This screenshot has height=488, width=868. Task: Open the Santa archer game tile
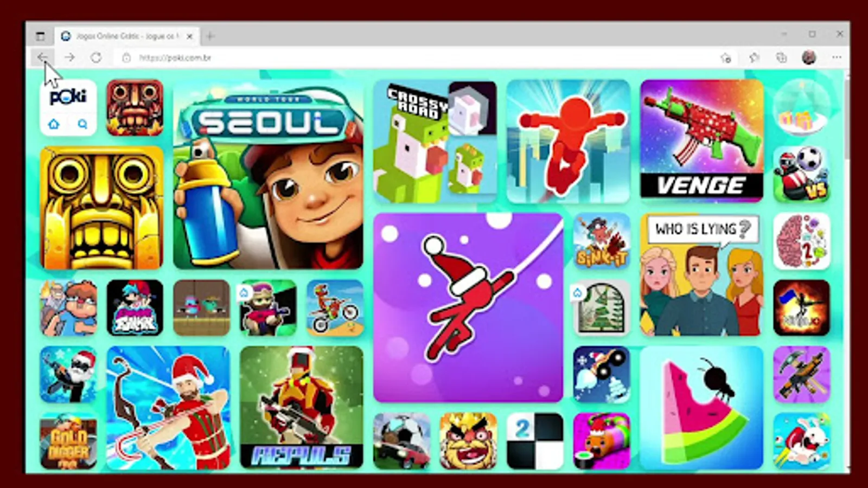[x=168, y=408]
